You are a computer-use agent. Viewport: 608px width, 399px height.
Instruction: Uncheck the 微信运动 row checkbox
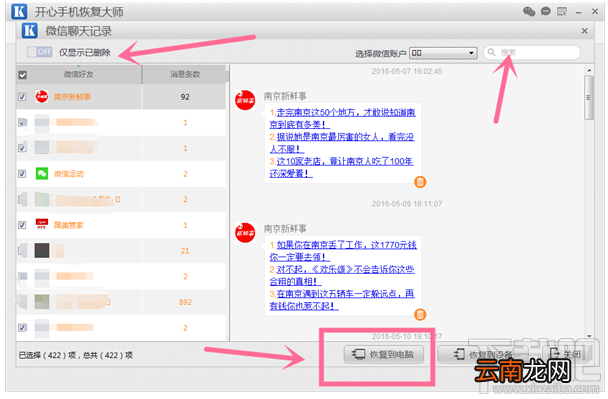(x=22, y=174)
